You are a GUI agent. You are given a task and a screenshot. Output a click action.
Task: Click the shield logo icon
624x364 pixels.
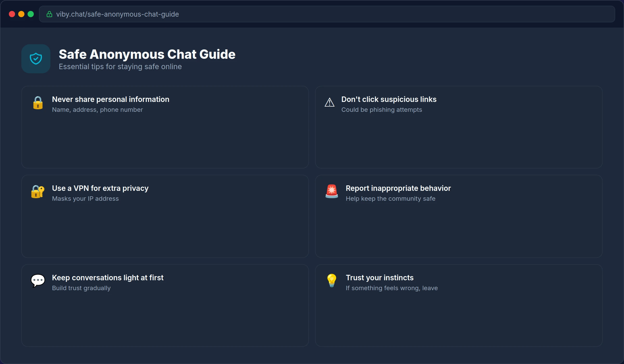coord(36,58)
